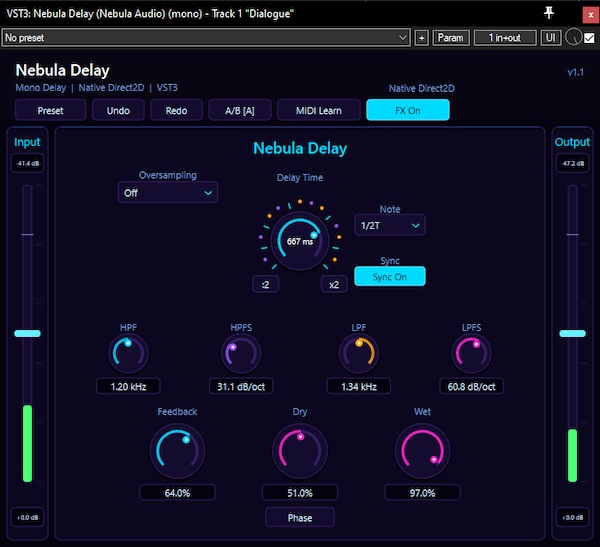
Task: Click the 1.20 kHz HPF value field
Action: coord(129,386)
